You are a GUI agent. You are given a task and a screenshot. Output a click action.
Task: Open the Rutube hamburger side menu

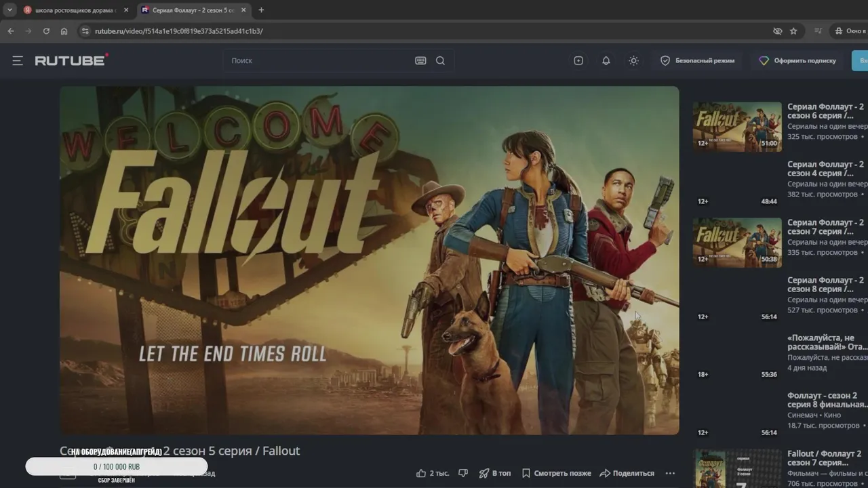click(18, 60)
